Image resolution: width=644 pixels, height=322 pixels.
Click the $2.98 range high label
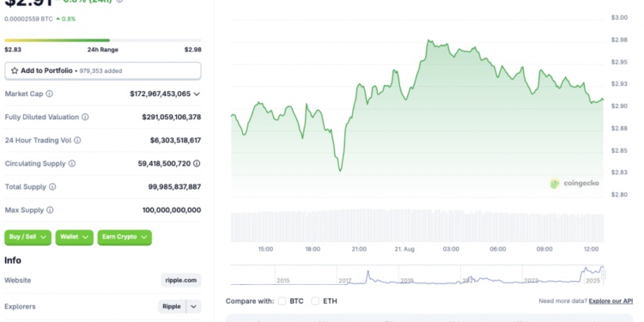(x=192, y=50)
